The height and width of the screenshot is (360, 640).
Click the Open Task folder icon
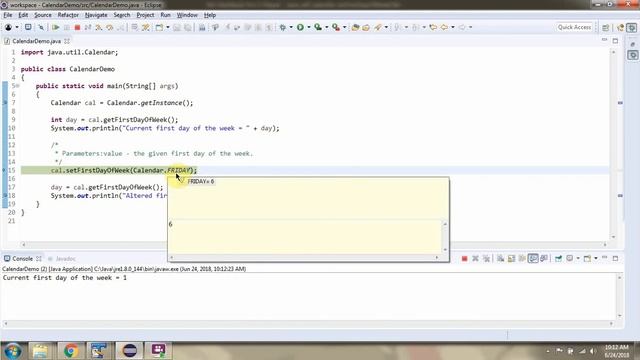pyautogui.click(x=366, y=27)
